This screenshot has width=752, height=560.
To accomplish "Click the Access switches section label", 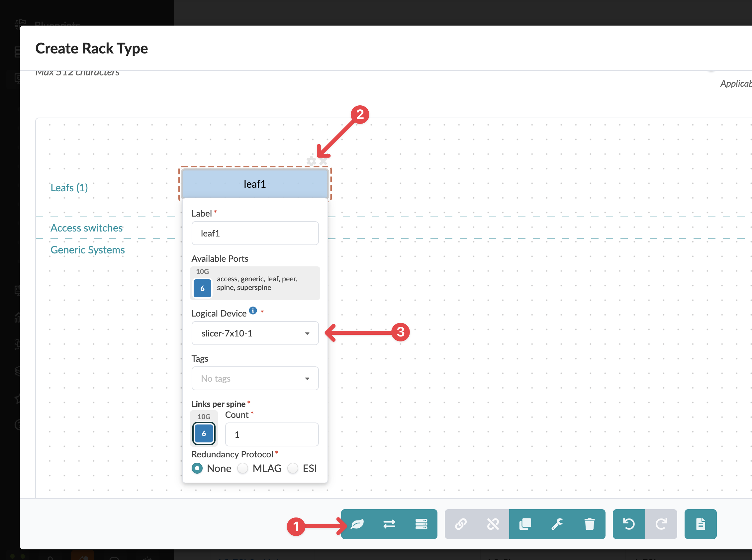I will click(x=86, y=228).
